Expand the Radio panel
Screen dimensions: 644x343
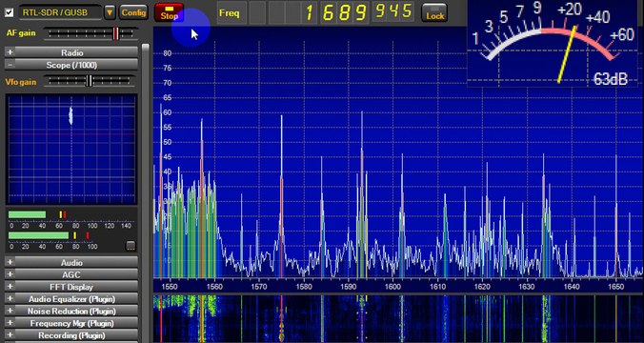pos(71,52)
